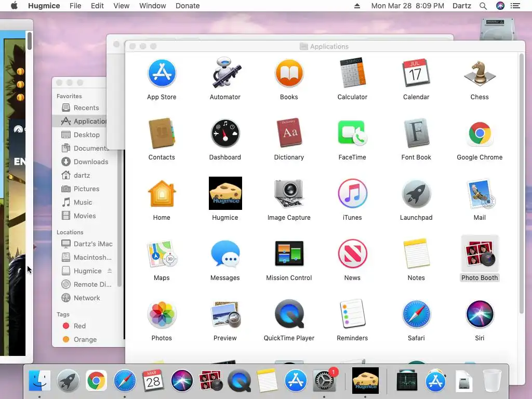The image size is (532, 399).
Task: Select the Safari icon in Applications window
Action: [416, 314]
